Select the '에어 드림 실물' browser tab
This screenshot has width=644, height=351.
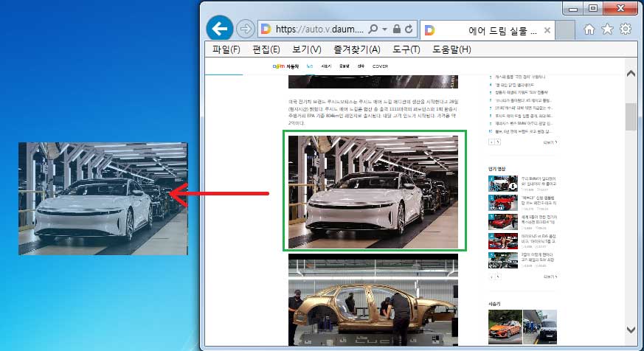tap(487, 30)
